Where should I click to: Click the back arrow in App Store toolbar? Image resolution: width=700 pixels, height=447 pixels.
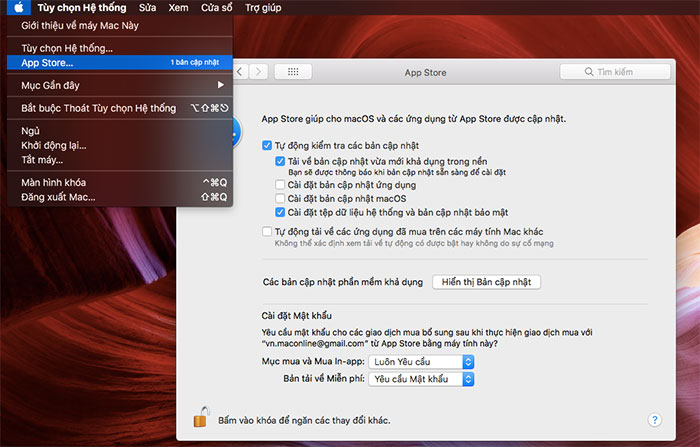point(241,71)
